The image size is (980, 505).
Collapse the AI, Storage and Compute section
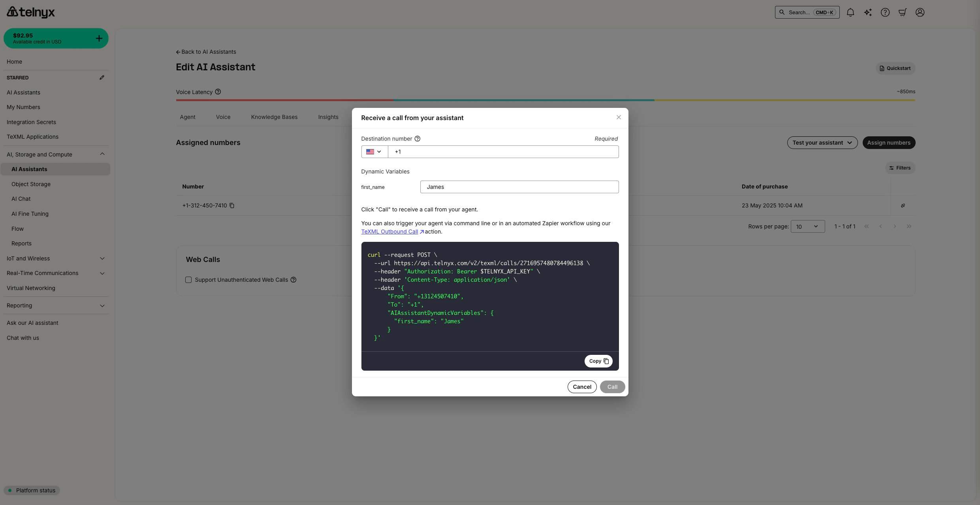102,154
